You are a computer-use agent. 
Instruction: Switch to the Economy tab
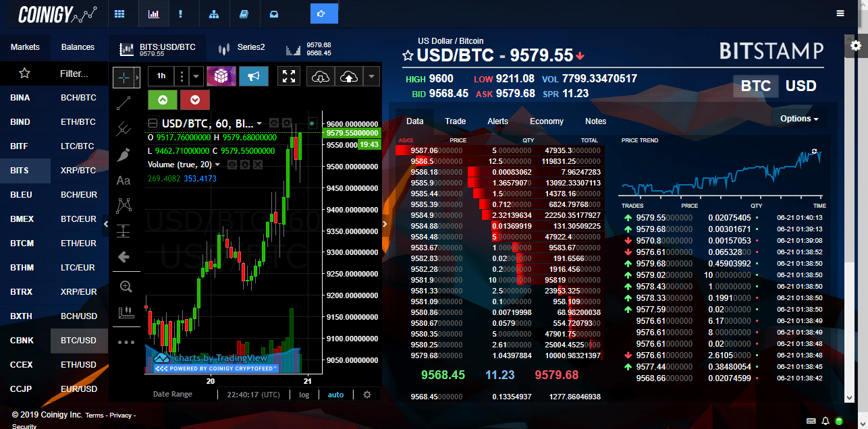point(547,121)
